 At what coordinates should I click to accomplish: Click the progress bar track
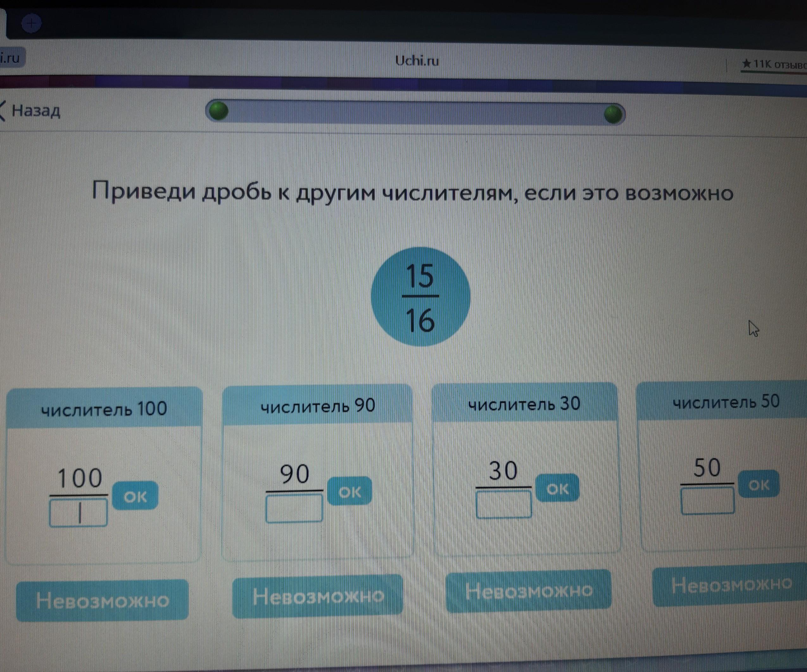[x=415, y=113]
